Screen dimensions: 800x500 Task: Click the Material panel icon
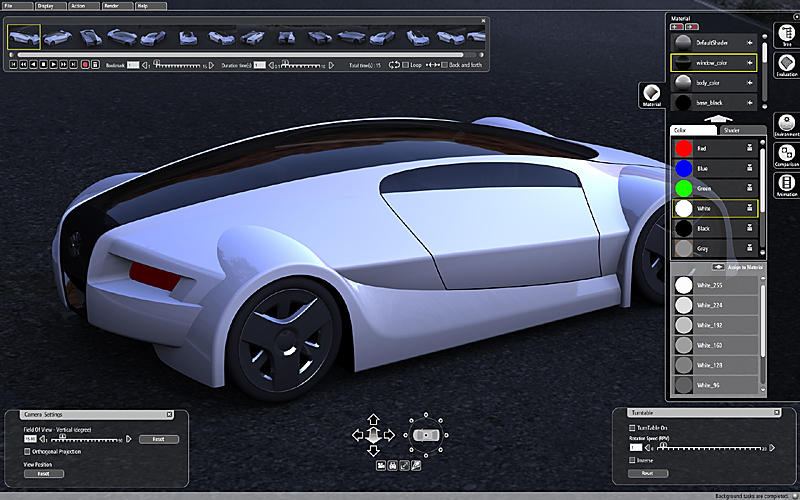tap(651, 95)
